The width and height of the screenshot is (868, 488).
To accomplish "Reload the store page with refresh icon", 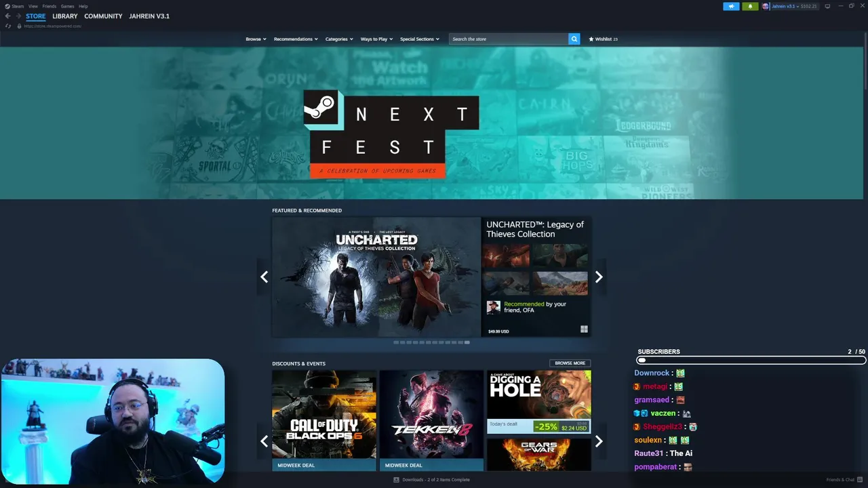I will 8,26.
